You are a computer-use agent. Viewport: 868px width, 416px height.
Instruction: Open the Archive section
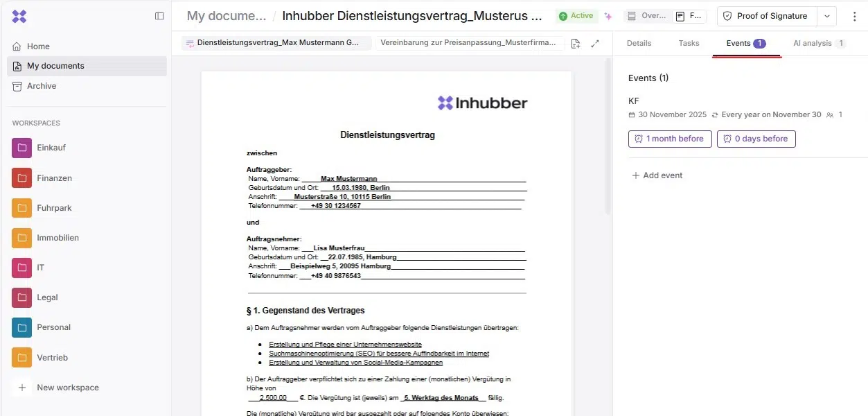point(42,86)
